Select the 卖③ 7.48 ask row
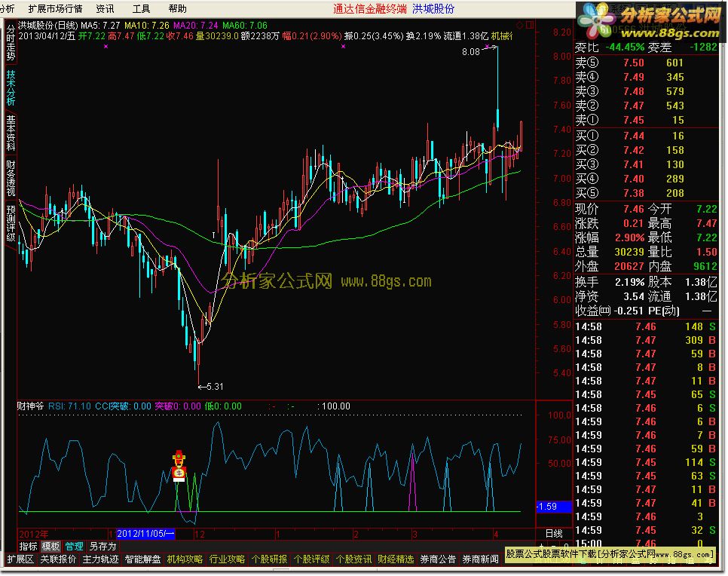The height and width of the screenshot is (576, 728). 646,91
